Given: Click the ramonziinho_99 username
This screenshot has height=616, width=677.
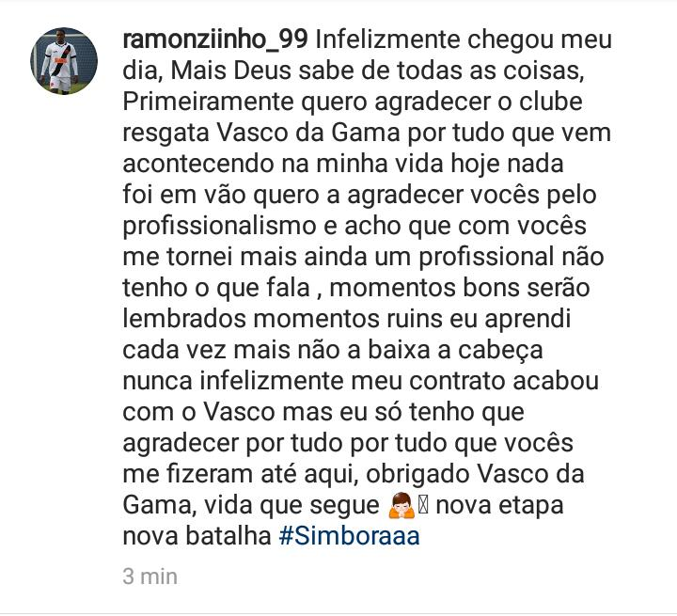Looking at the screenshot, I should 215,39.
